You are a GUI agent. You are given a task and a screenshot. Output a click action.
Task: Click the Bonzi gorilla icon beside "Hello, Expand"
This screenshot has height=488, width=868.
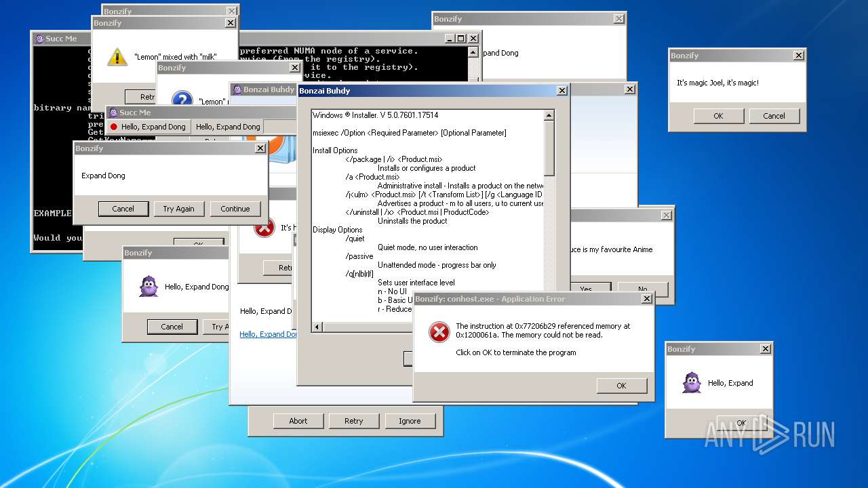692,383
